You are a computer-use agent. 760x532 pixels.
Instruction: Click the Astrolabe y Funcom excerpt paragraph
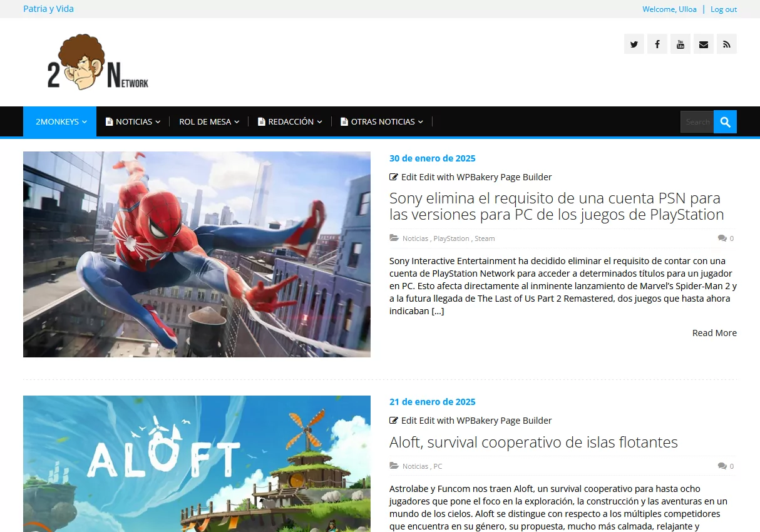[558, 508]
